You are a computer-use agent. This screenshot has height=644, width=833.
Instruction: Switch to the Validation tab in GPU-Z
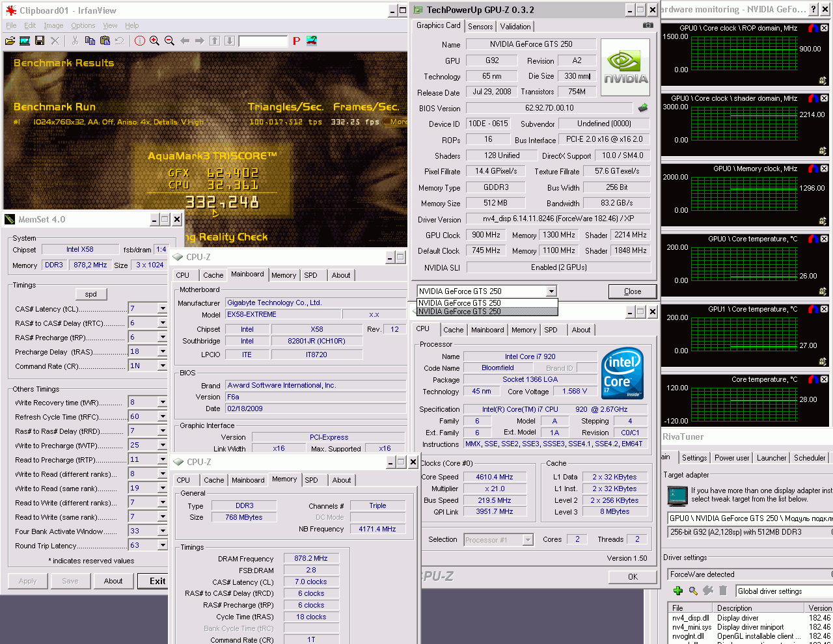pyautogui.click(x=515, y=27)
